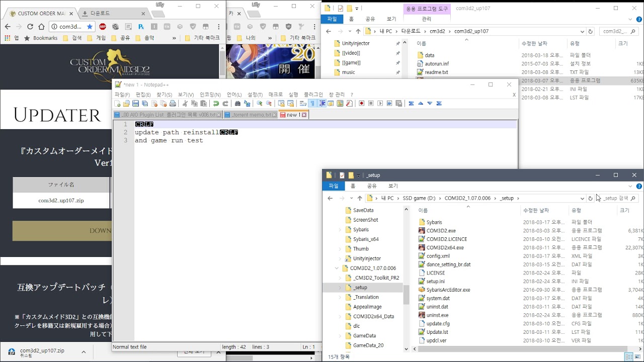Click the vertical scrollbar thumb in Chrome page
Image resolution: width=644 pixels, height=362 pixels.
tap(222, 63)
